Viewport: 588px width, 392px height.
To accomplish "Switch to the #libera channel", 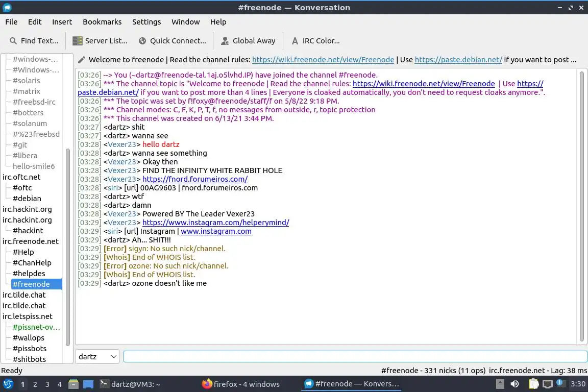I will pos(25,155).
